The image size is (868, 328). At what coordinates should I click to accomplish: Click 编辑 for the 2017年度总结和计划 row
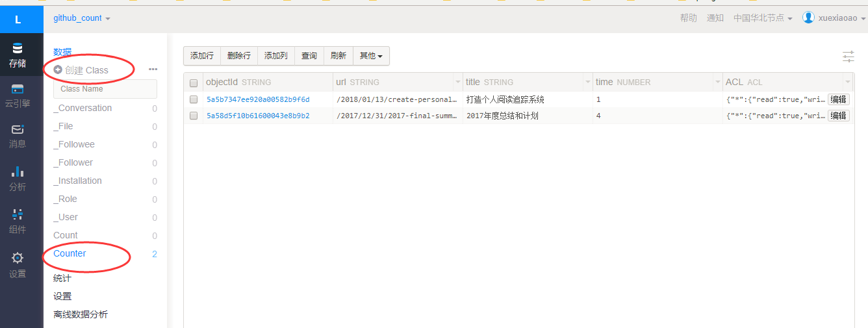[x=839, y=116]
